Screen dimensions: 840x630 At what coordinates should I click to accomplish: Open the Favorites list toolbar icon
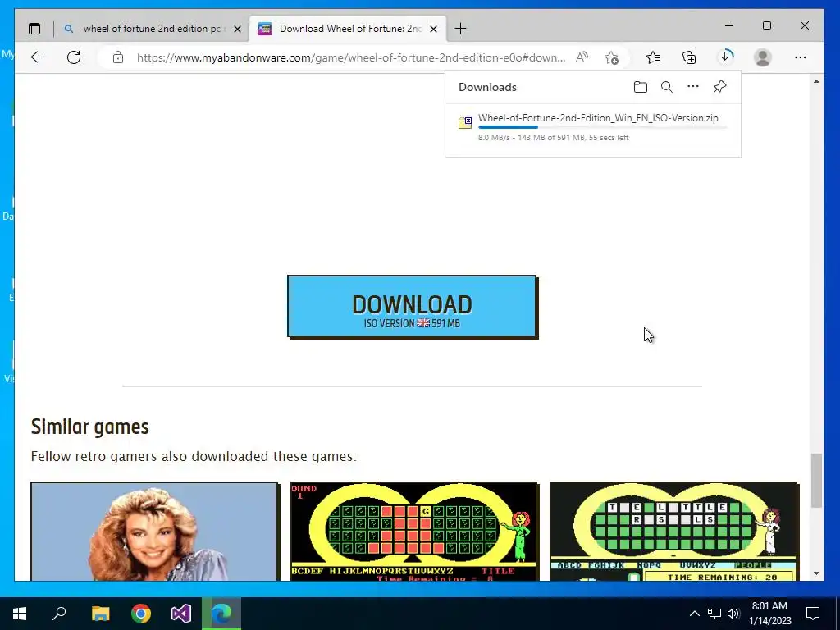[652, 57]
